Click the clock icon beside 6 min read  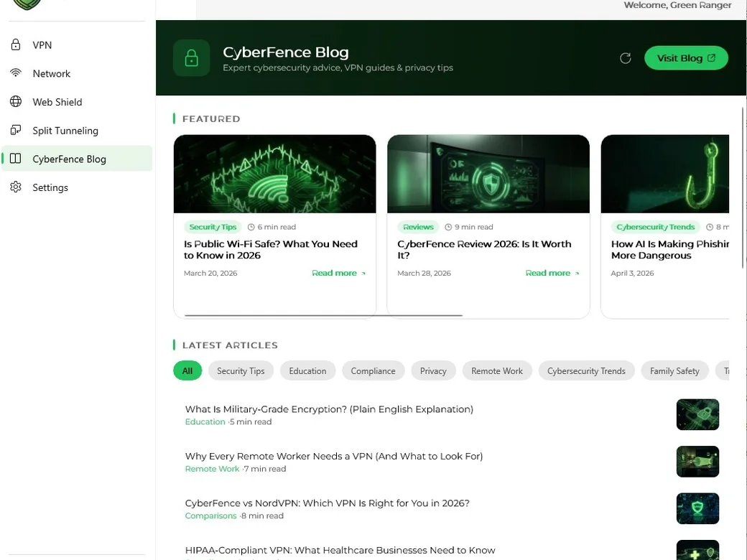pyautogui.click(x=251, y=227)
